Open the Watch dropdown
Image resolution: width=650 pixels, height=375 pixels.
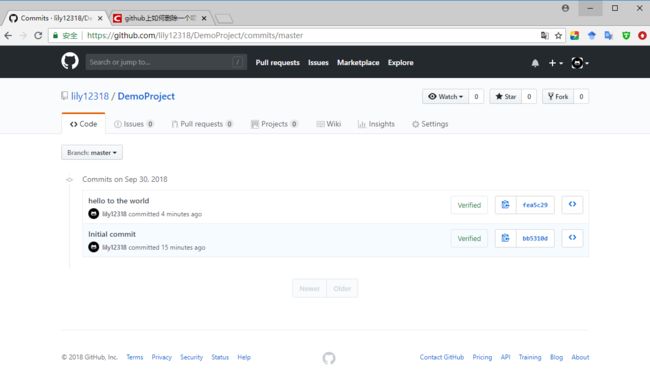tap(446, 97)
